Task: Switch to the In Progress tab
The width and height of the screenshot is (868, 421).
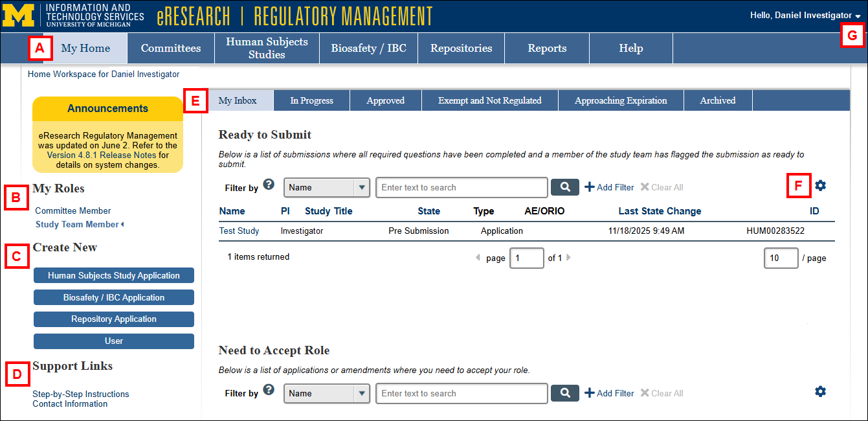Action: (312, 100)
